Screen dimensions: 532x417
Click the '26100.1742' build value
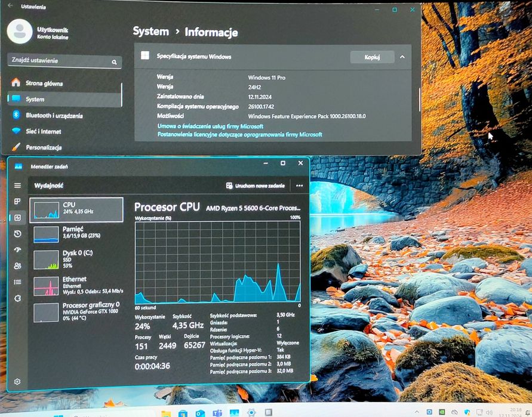pos(261,106)
